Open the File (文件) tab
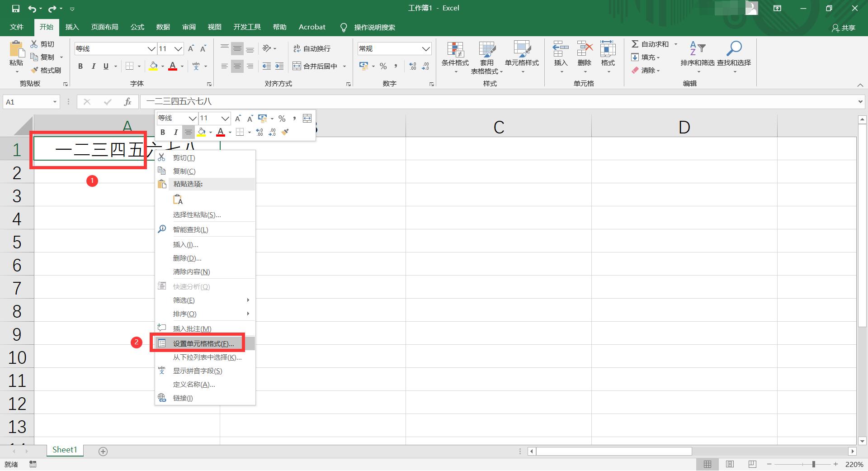Screen dimensions: 868x471 (17, 27)
